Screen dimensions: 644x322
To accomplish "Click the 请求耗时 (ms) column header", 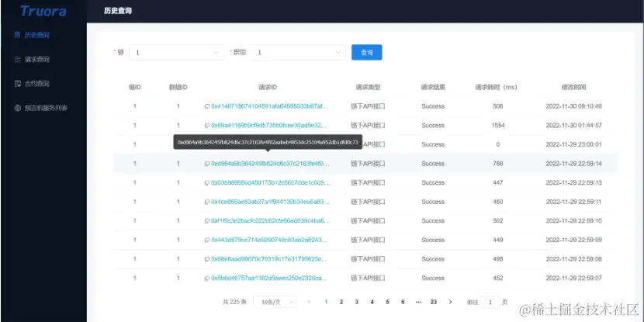I will pyautogui.click(x=497, y=88).
